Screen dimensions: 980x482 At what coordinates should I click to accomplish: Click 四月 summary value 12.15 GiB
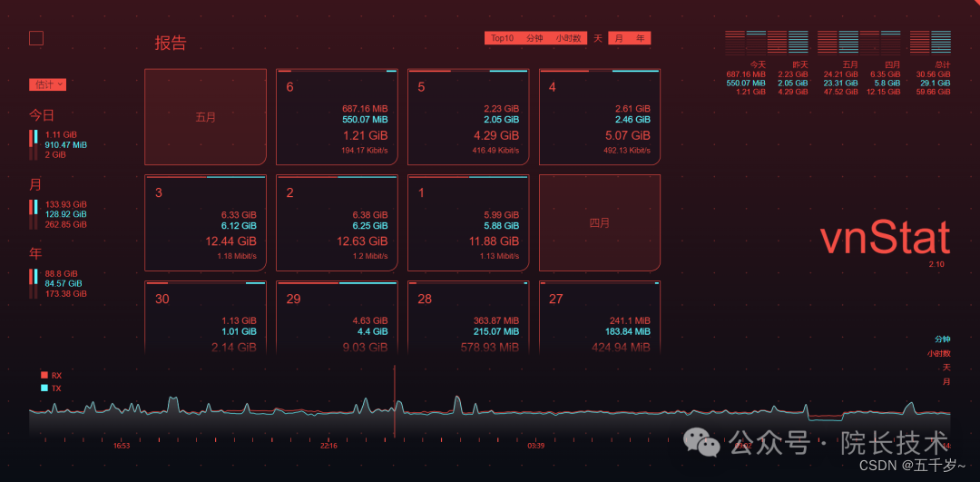point(884,92)
